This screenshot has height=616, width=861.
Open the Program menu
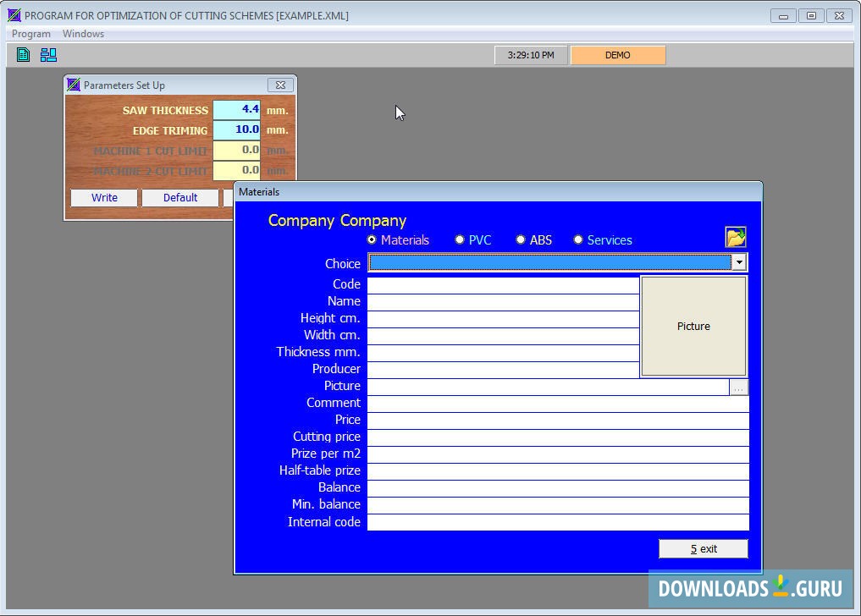(31, 34)
